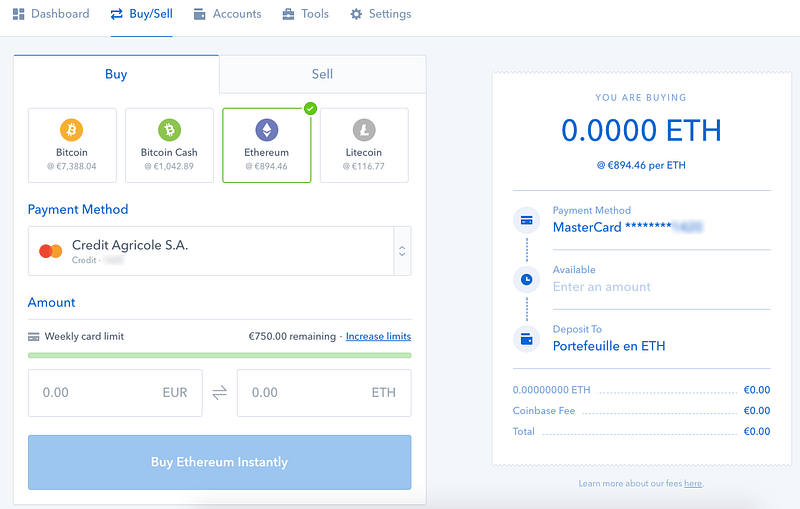Follow the Increase limits link
Image resolution: width=800 pixels, height=509 pixels.
coord(378,337)
